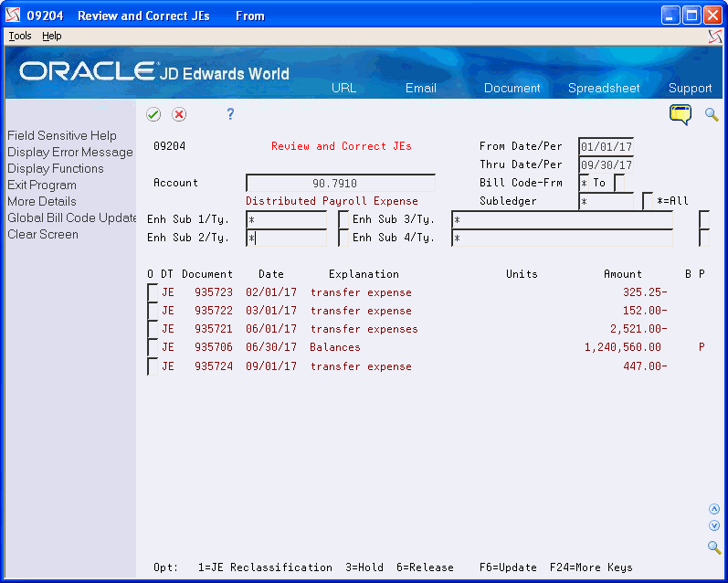Image resolution: width=728 pixels, height=583 pixels.
Task: Click 3=Hold option text
Action: [x=364, y=567]
